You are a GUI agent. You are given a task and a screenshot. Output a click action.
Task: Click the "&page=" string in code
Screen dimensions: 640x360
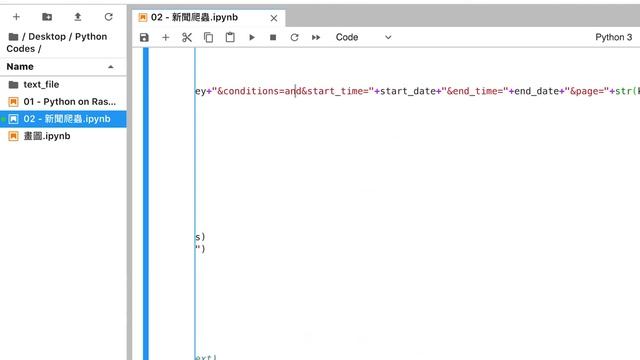pos(587,91)
